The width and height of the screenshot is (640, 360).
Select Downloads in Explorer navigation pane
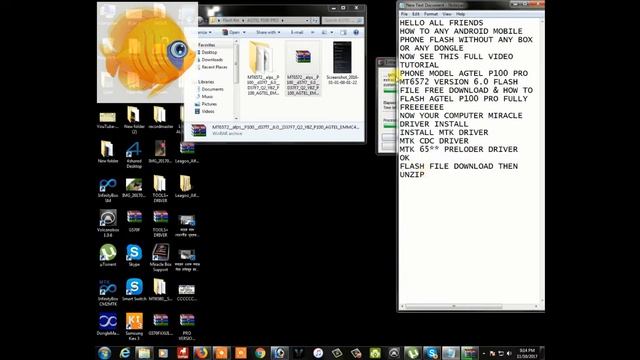coord(212,60)
